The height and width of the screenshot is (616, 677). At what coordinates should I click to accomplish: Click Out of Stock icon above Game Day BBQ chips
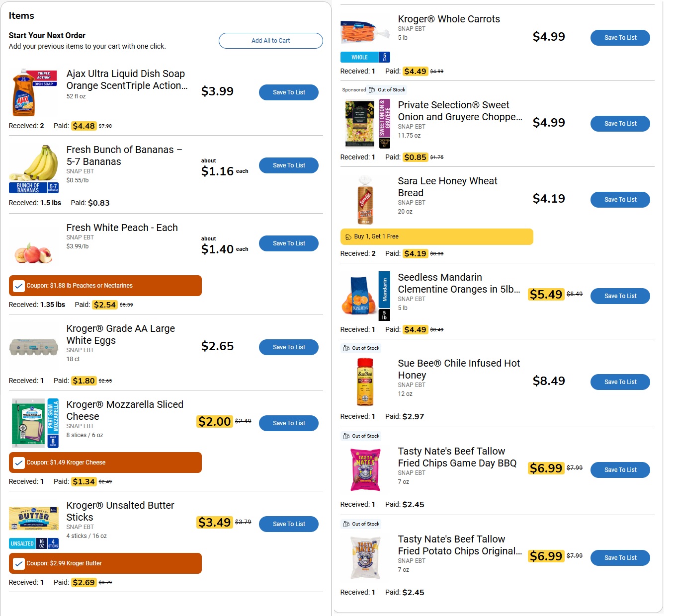(x=346, y=436)
